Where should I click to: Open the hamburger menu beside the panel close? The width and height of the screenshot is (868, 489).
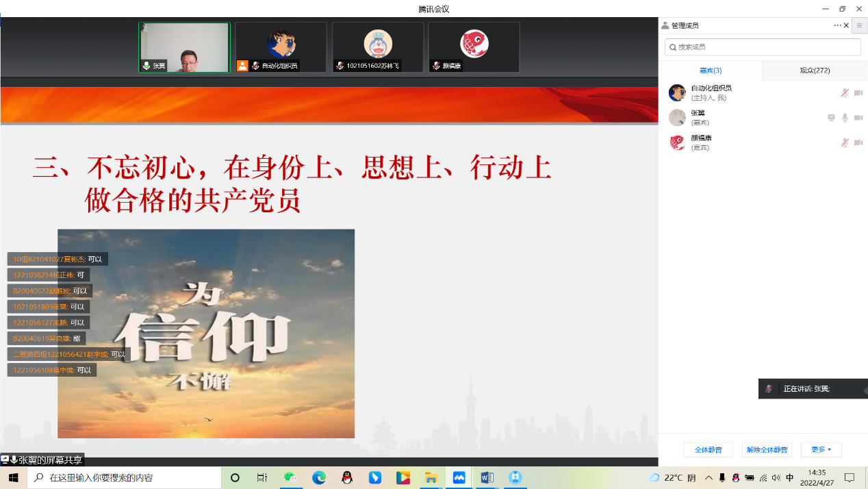point(859,25)
